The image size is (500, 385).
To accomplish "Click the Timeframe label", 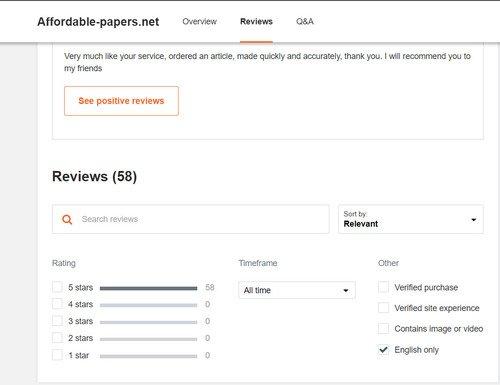I will 258,263.
